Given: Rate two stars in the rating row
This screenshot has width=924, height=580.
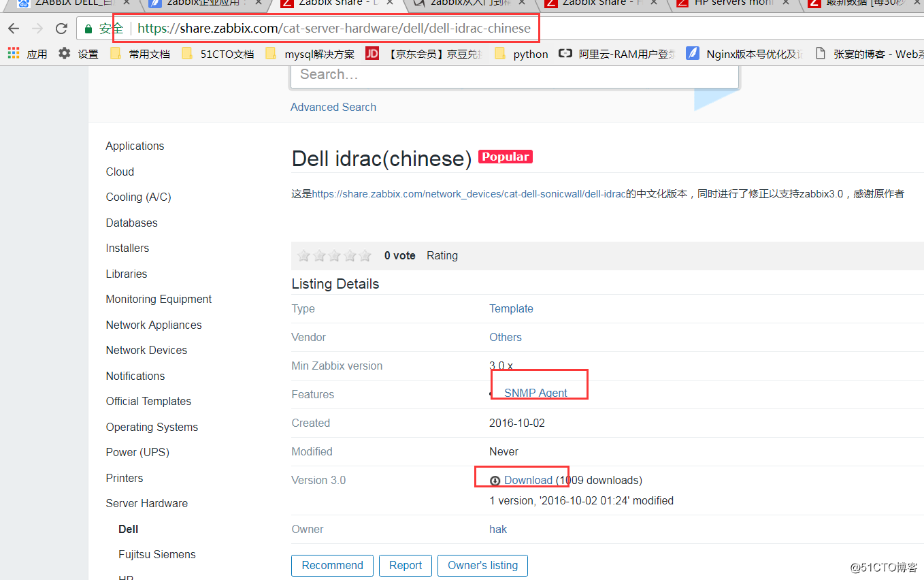Looking at the screenshot, I should [319, 256].
